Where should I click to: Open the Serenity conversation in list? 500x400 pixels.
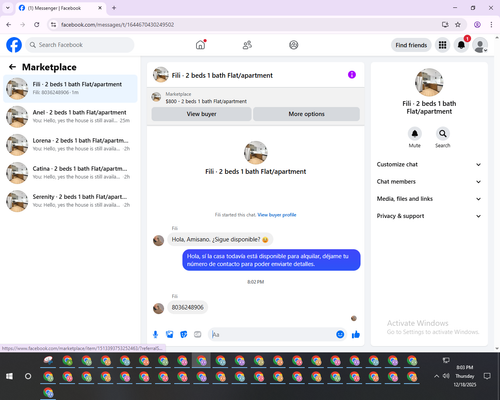coord(70,201)
